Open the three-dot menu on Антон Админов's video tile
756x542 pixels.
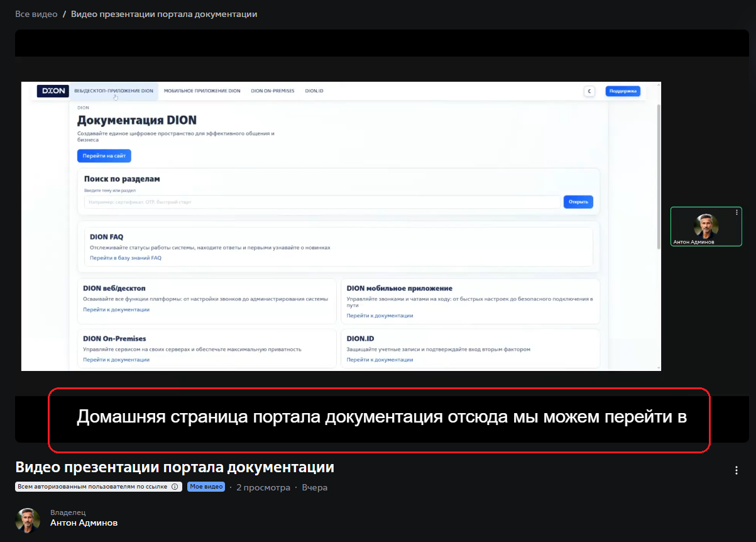[x=735, y=213]
